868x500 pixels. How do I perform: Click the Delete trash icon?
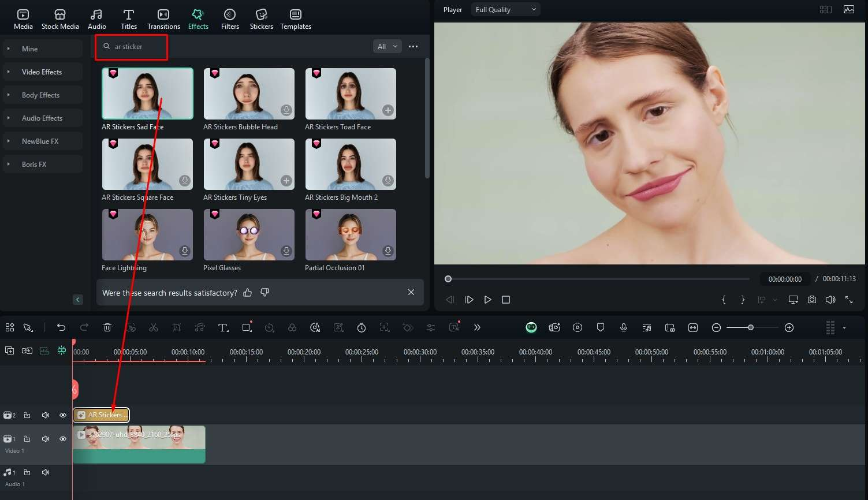107,327
